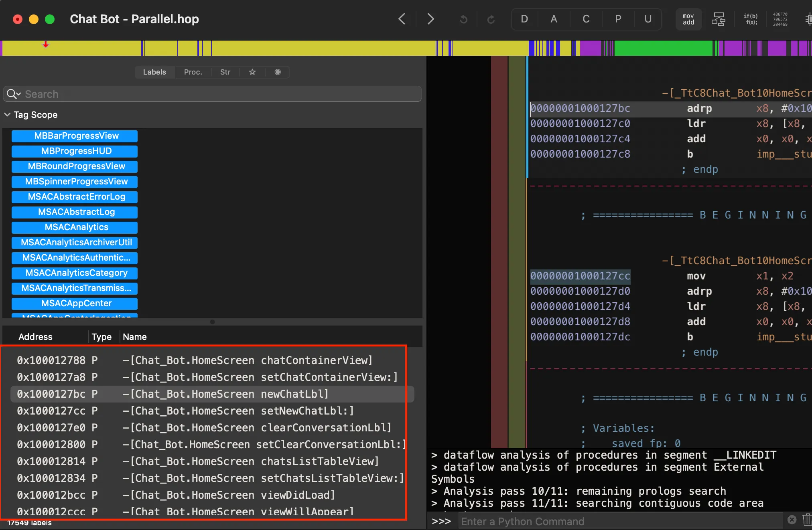Open search options magnifier dropdown

pyautogui.click(x=14, y=94)
